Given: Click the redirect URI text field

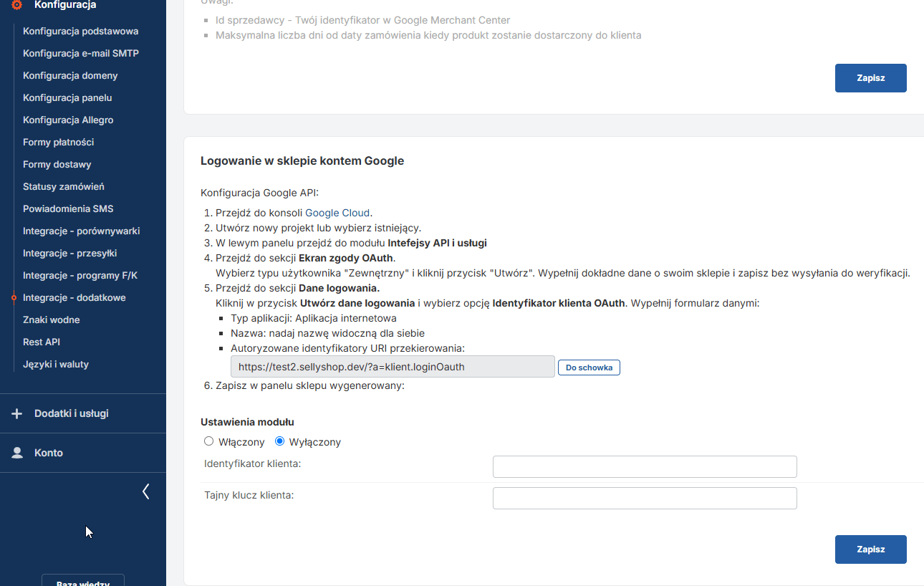Looking at the screenshot, I should click(393, 367).
